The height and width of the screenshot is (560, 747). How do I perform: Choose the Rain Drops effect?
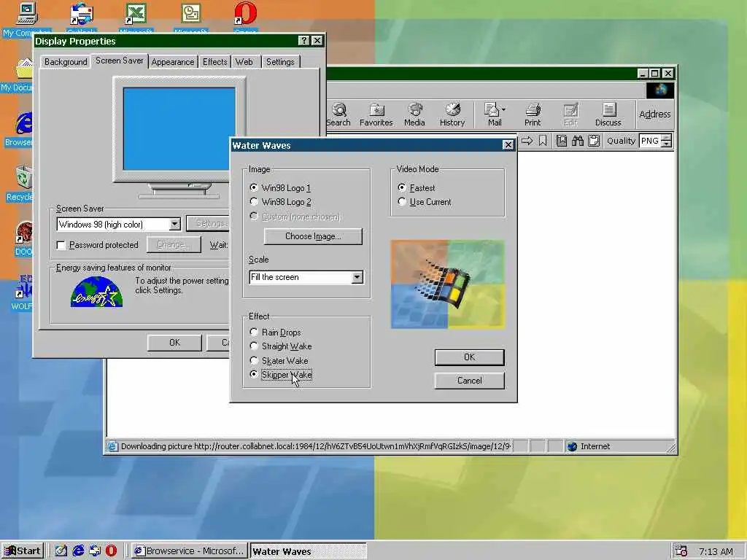275,332
